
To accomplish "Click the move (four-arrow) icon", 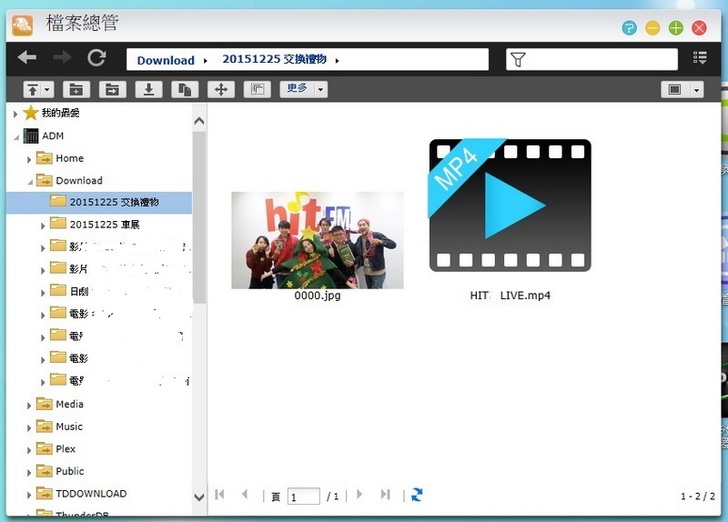I will coord(220,90).
